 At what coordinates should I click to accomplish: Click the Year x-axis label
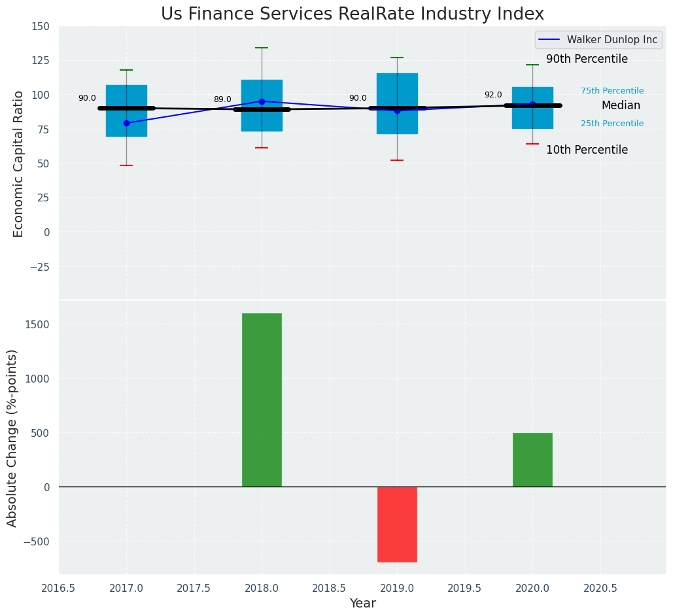coord(362,603)
